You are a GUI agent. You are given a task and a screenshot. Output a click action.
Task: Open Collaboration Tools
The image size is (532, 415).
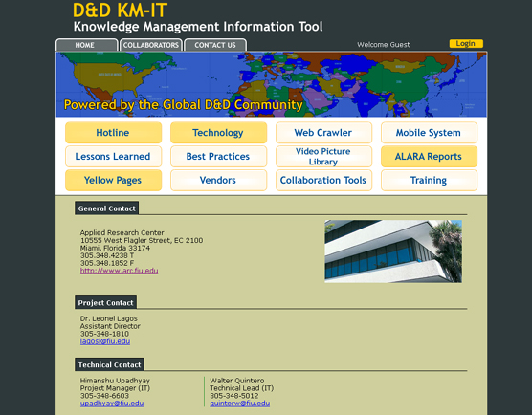323,180
